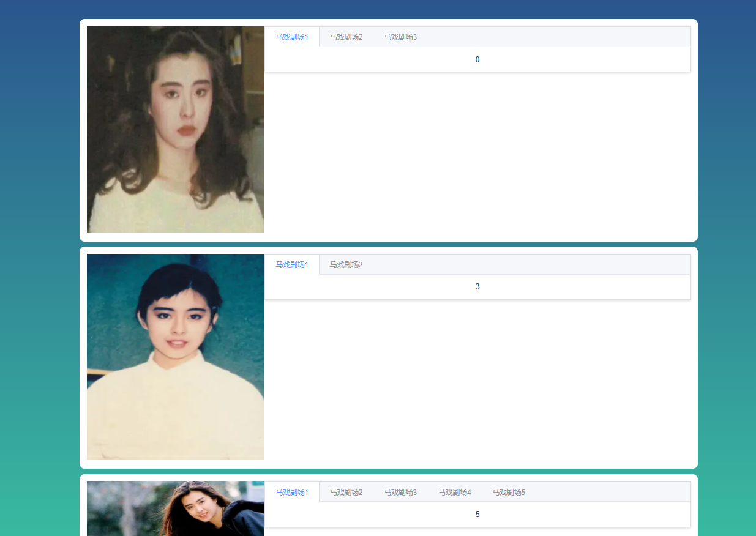This screenshot has width=756, height=536.
Task: Click the active 马戏剧场1 tab in the top card
Action: click(292, 37)
